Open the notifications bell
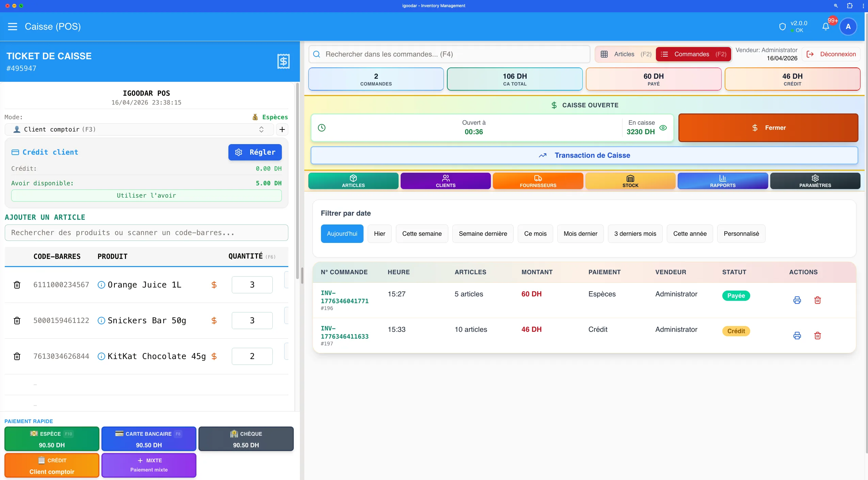The image size is (868, 480). (x=825, y=26)
